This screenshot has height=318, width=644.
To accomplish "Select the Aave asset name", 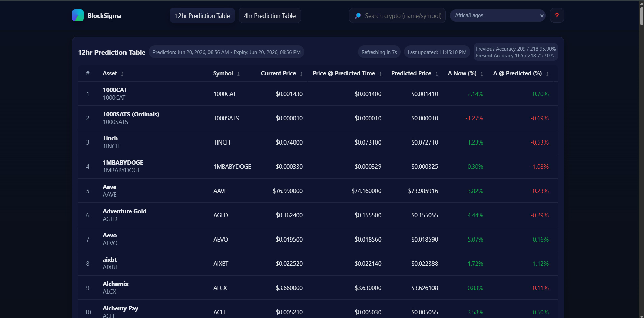I will coord(109,187).
